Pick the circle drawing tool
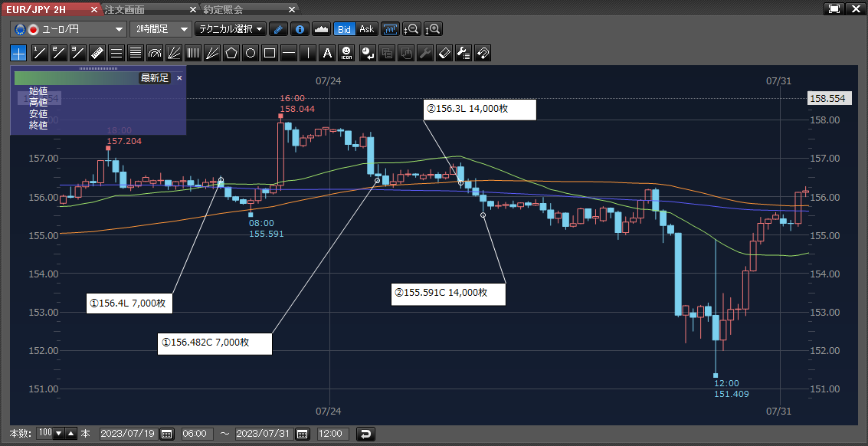868x446 pixels. 251,53
